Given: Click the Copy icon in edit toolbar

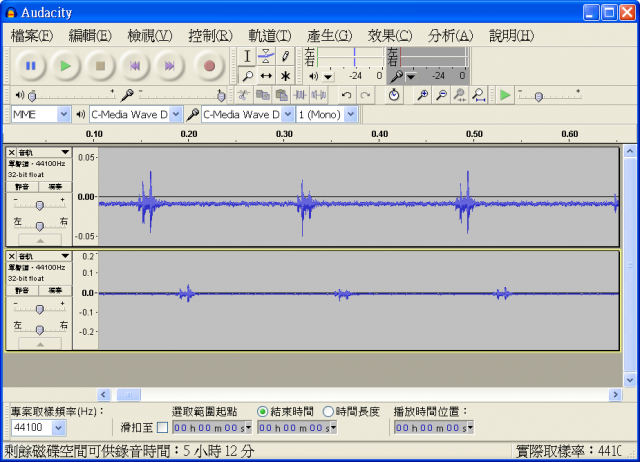Looking at the screenshot, I should click(262, 96).
